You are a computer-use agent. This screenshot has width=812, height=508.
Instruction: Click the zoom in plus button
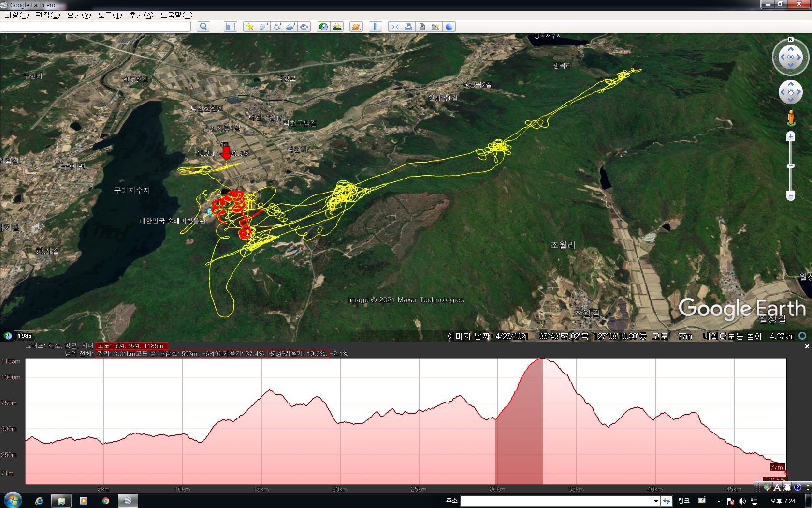click(791, 136)
